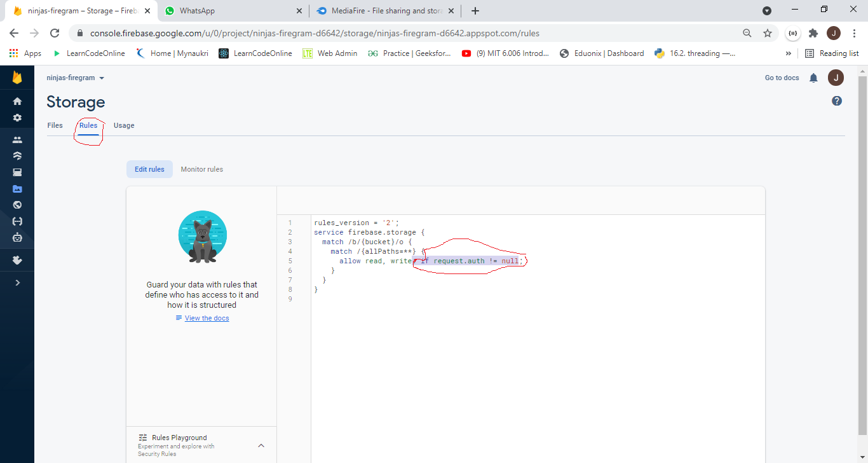Open 16.2. threading Python bookmark
The height and width of the screenshot is (463, 868).
(695, 53)
